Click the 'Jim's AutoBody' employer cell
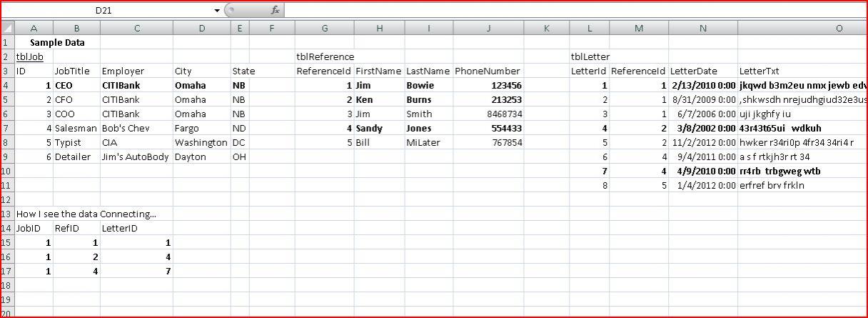The height and width of the screenshot is (318, 868). pos(136,157)
